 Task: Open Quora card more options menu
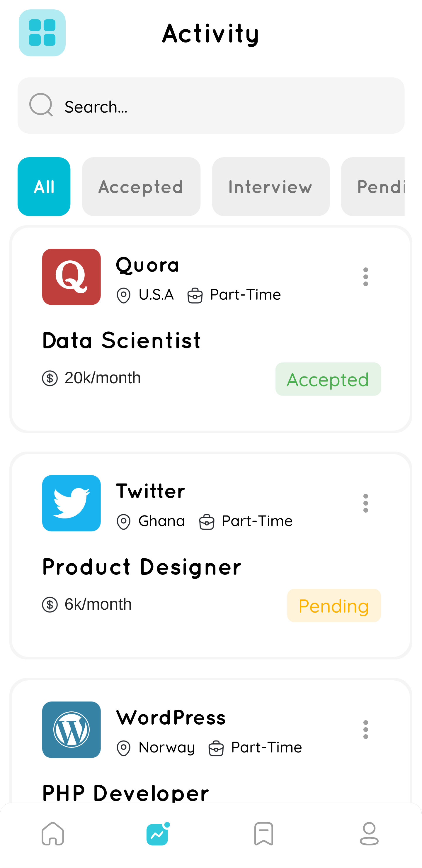tap(366, 277)
